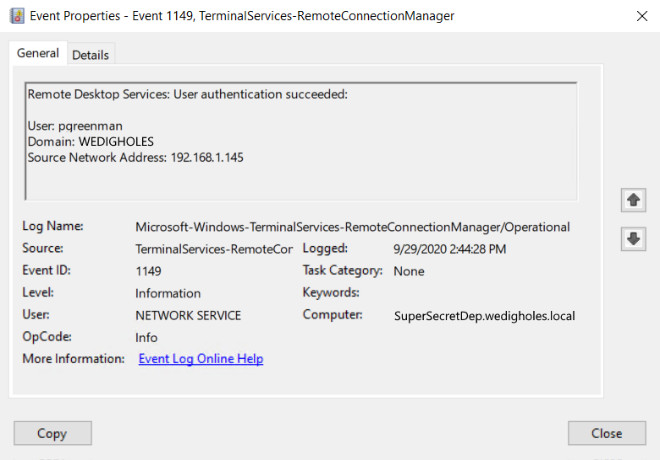Click the Source value TerminalServices-RemoteCor
The image size is (660, 460).
[214, 249]
